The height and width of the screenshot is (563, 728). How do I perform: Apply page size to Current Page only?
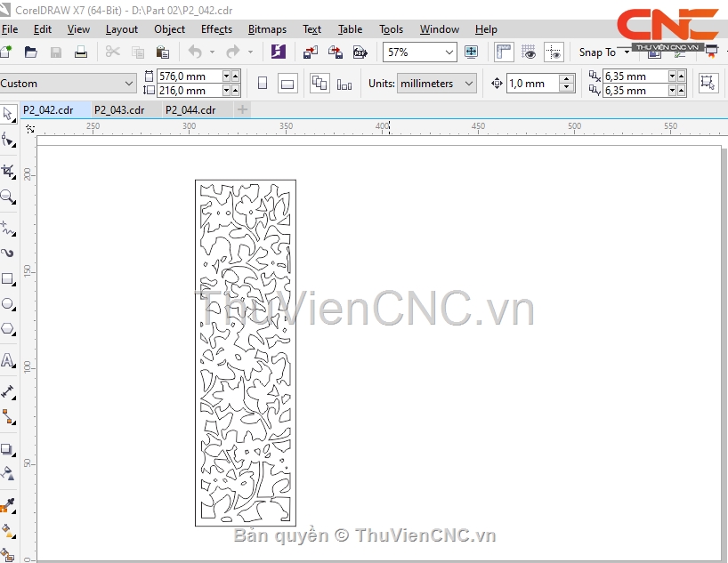(x=344, y=84)
